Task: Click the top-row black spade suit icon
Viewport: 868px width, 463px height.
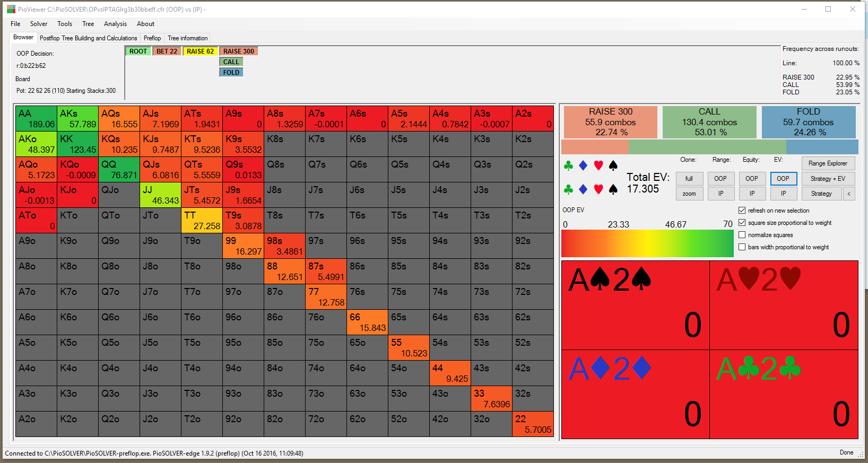Action: [613, 166]
